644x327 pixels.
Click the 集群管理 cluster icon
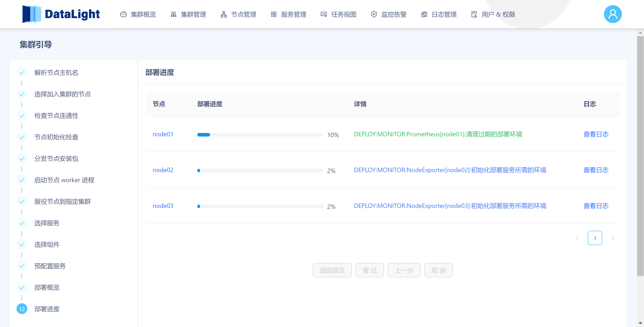coord(174,15)
